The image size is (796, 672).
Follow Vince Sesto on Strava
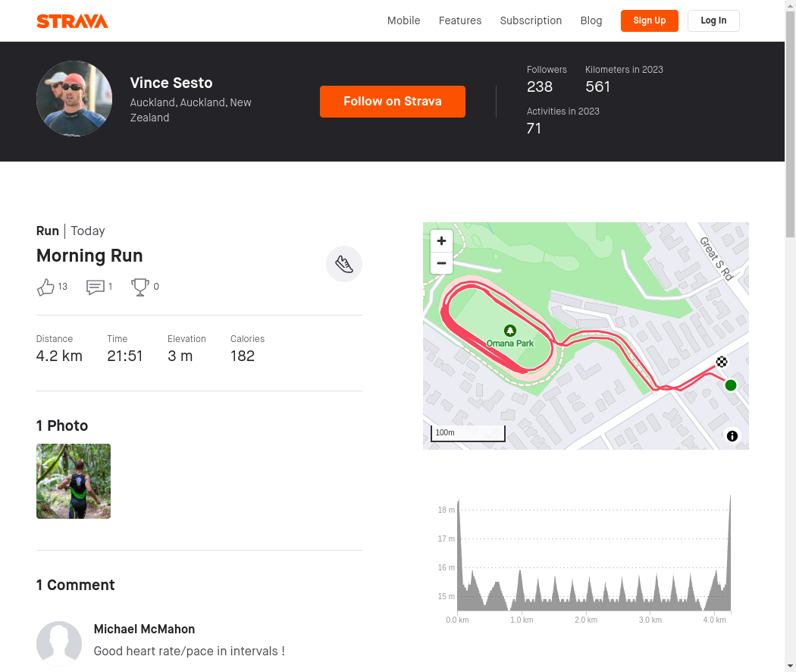coord(393,102)
